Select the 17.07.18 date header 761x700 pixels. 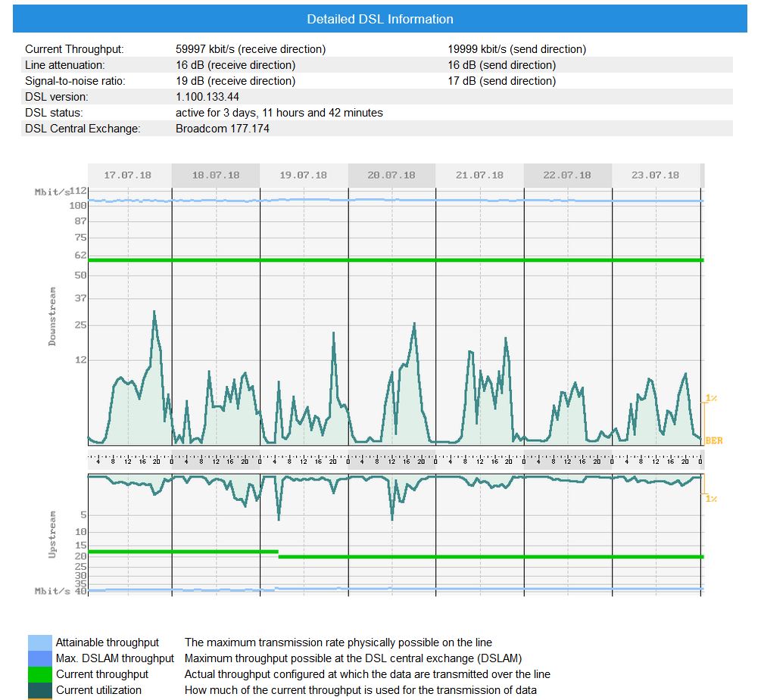tap(128, 175)
